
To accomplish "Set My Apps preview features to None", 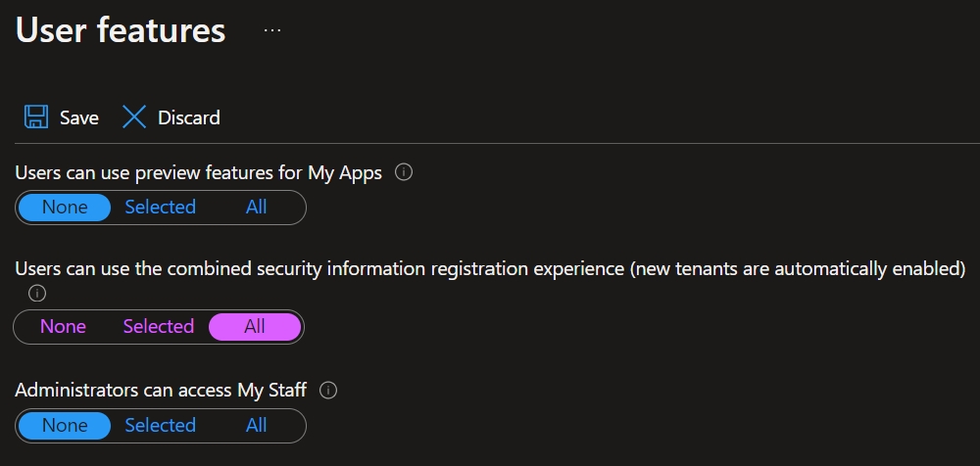I will [65, 208].
